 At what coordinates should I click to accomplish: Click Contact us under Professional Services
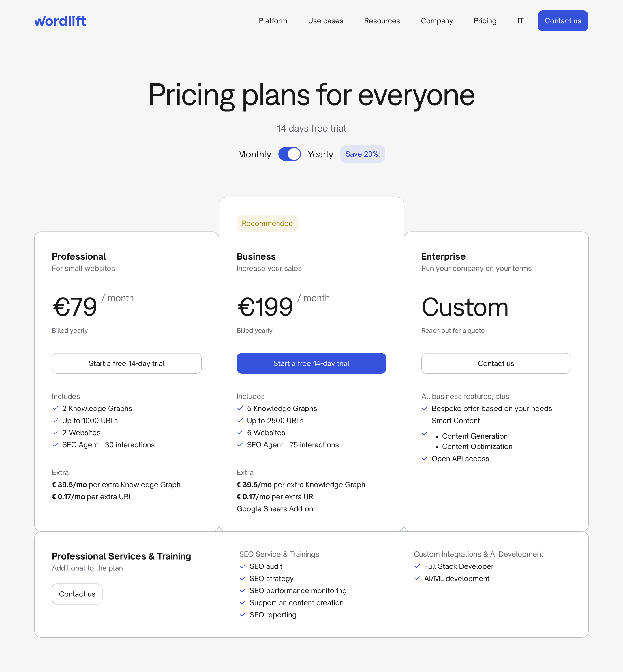click(77, 594)
